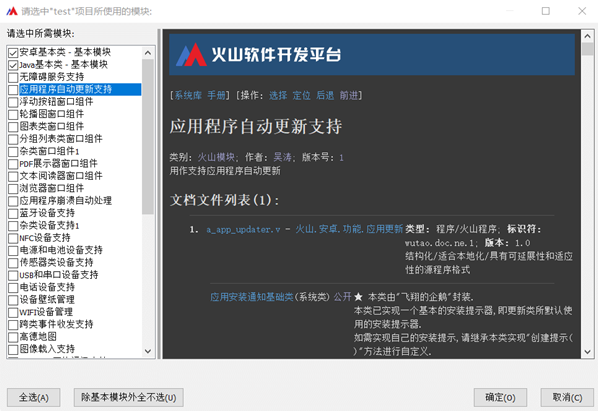Viewport: 598px width, 411px height.
Task: Select 蓝牙设备支持 list row text
Action: tap(47, 213)
